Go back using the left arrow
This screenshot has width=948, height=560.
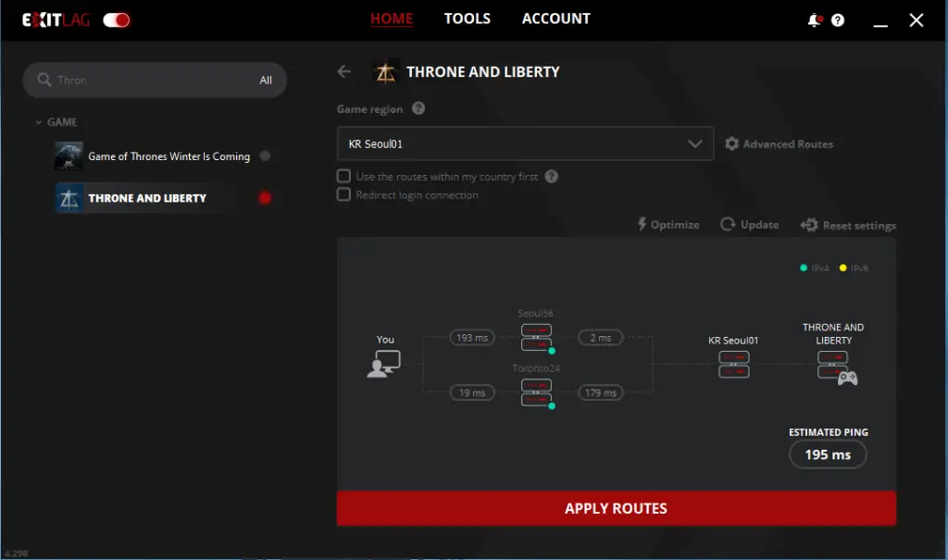(344, 71)
